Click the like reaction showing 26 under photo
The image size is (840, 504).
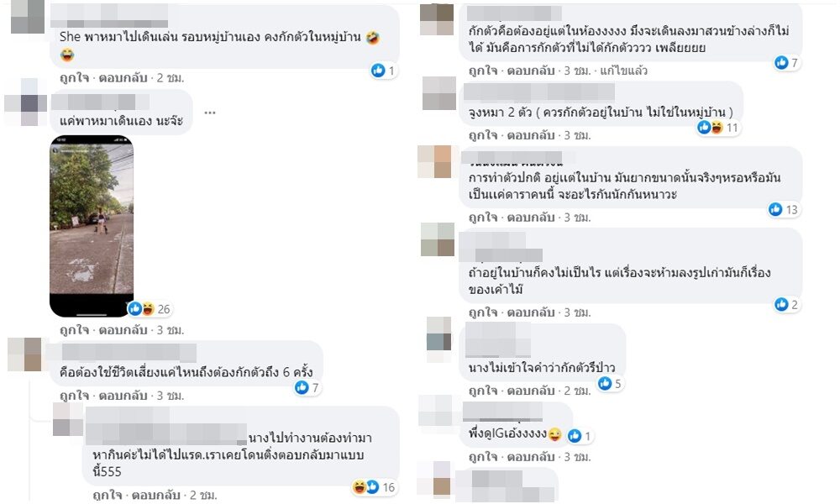point(149,309)
